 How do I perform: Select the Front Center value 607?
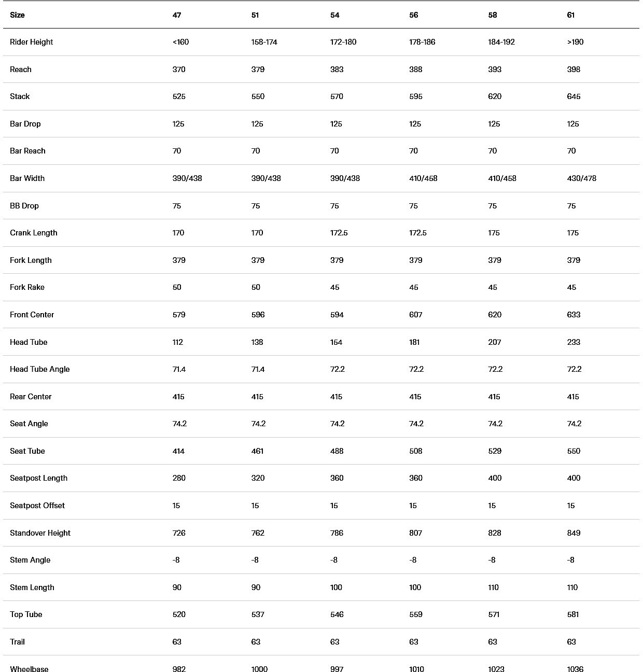(x=416, y=315)
